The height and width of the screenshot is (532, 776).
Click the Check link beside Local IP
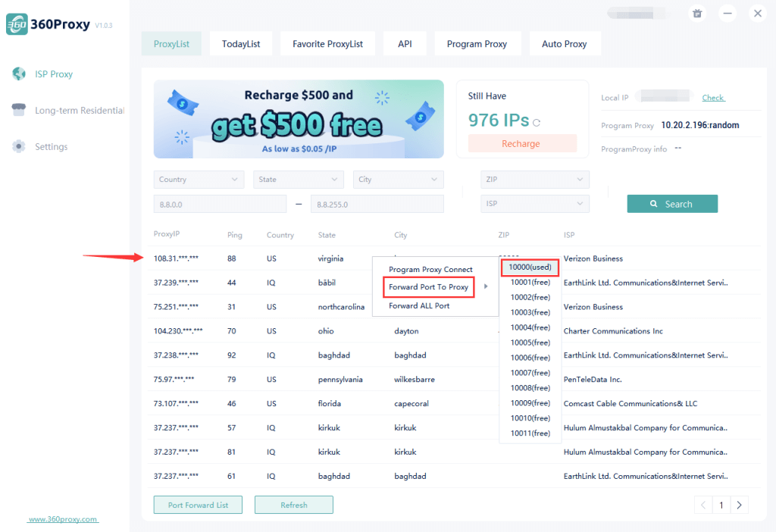(713, 98)
